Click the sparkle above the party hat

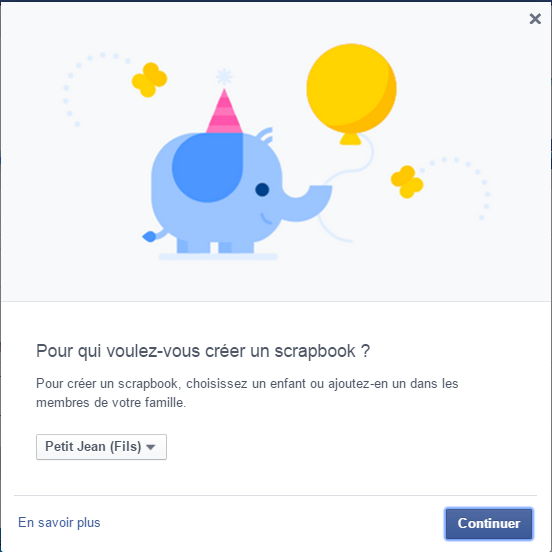tap(224, 77)
